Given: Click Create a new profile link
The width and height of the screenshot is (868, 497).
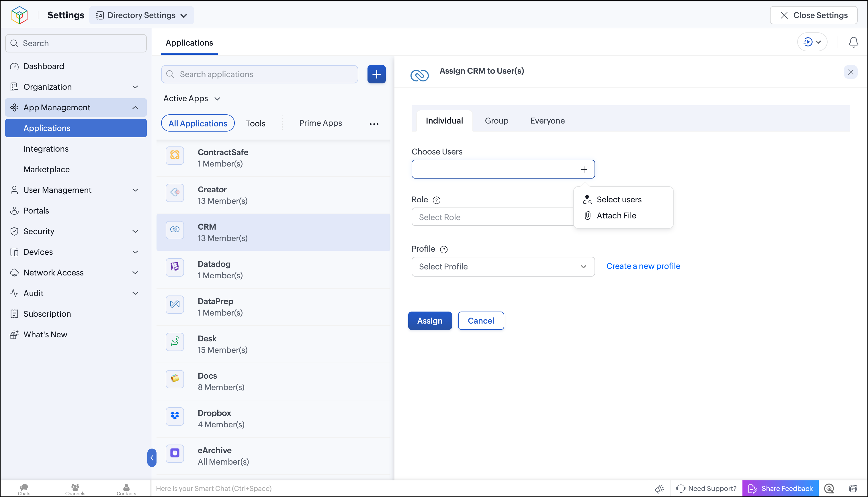Looking at the screenshot, I should [x=643, y=266].
